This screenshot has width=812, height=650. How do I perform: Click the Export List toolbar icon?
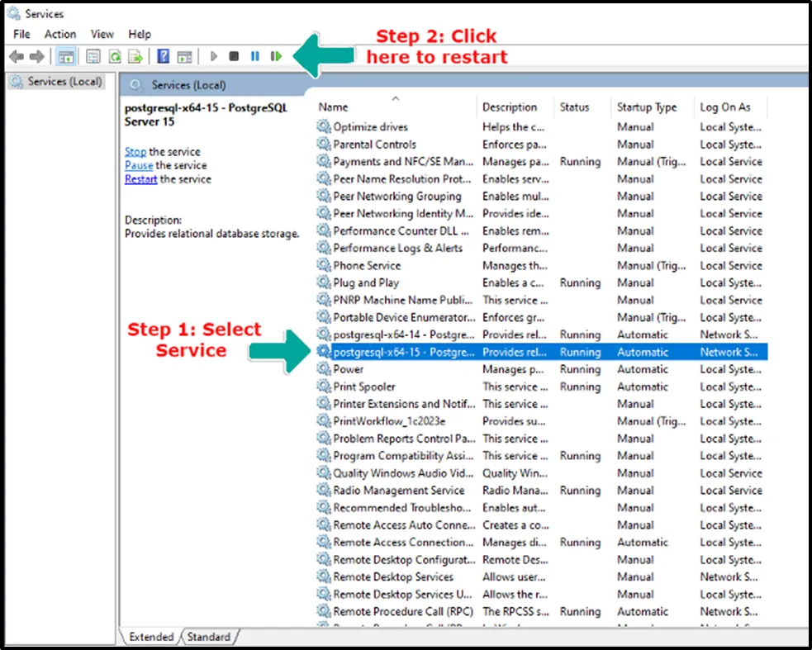pyautogui.click(x=135, y=56)
